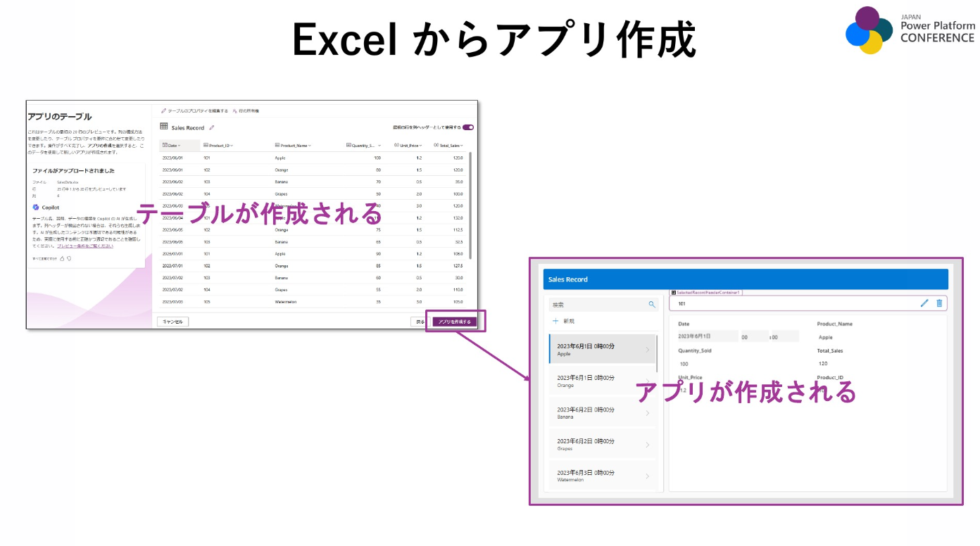The width and height of the screenshot is (980, 546).
Task: Click the ファイルがアップロードされました heading
Action: 73,170
